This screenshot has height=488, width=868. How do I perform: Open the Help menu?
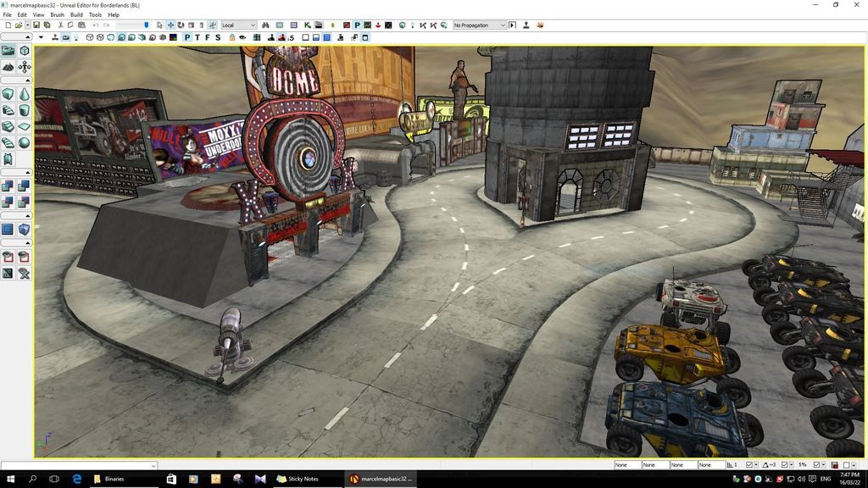pyautogui.click(x=114, y=15)
